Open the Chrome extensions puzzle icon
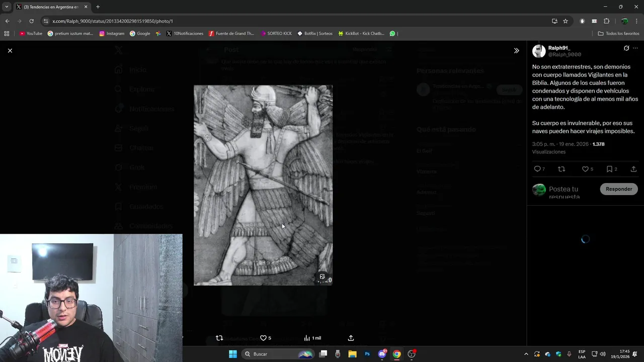The image size is (644, 362). [x=606, y=21]
